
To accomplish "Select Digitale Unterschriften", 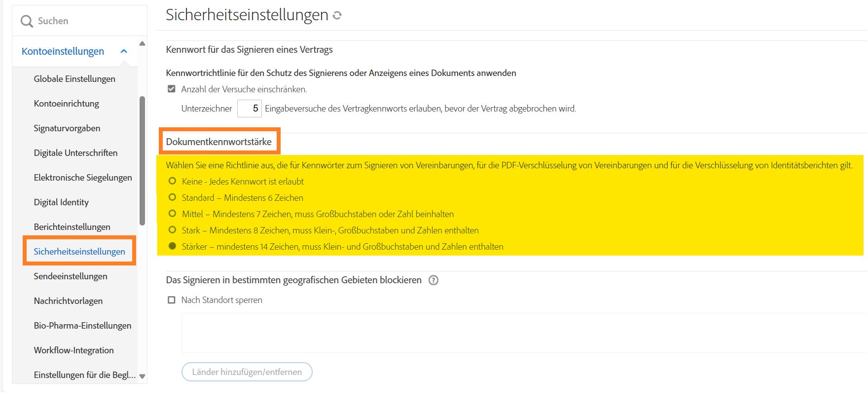I will click(75, 153).
